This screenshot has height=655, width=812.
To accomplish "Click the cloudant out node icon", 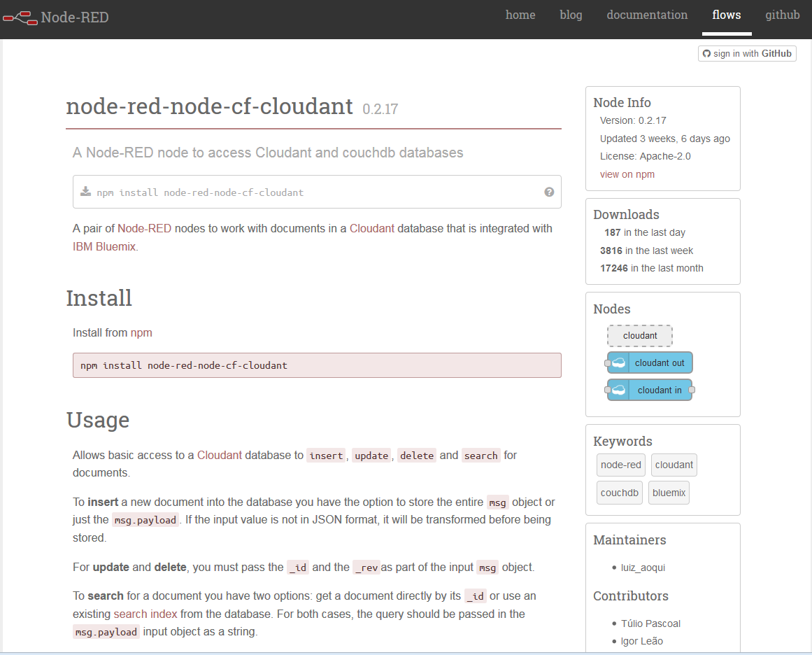I will point(618,362).
